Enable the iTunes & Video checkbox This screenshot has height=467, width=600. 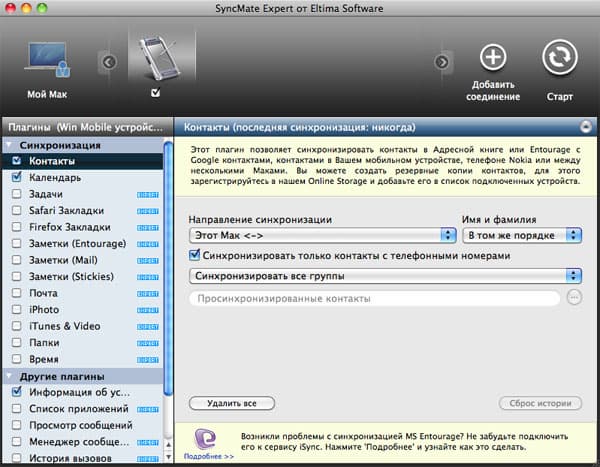pyautogui.click(x=16, y=326)
